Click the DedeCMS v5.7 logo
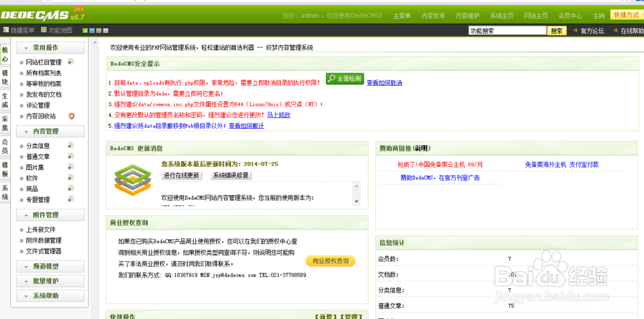Screen dimensions: 644x319 [x=43, y=15]
